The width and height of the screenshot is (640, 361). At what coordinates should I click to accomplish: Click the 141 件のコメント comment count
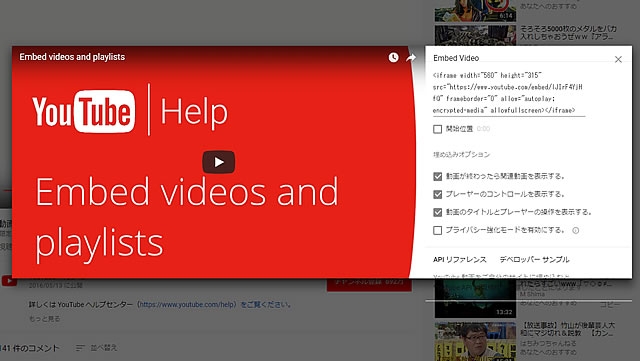[x=30, y=348]
